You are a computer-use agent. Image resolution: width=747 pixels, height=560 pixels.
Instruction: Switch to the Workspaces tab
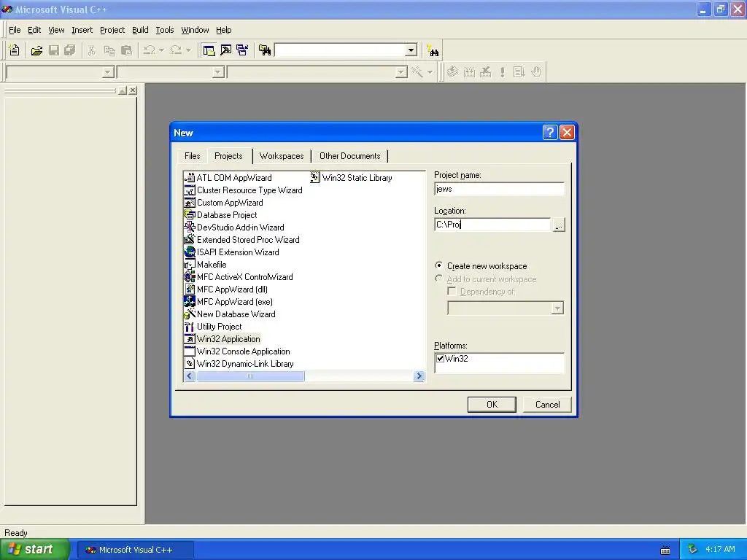coord(282,156)
